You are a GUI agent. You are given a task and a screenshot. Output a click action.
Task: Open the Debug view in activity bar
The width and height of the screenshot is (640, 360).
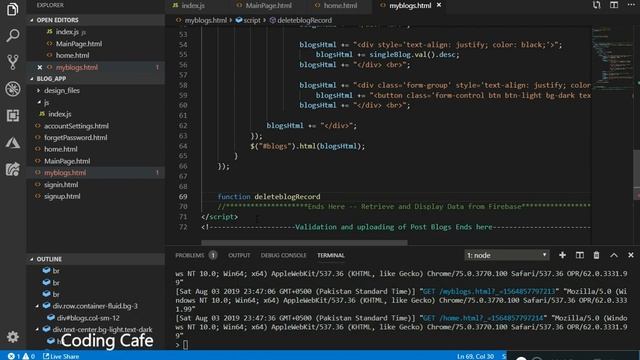(12, 89)
